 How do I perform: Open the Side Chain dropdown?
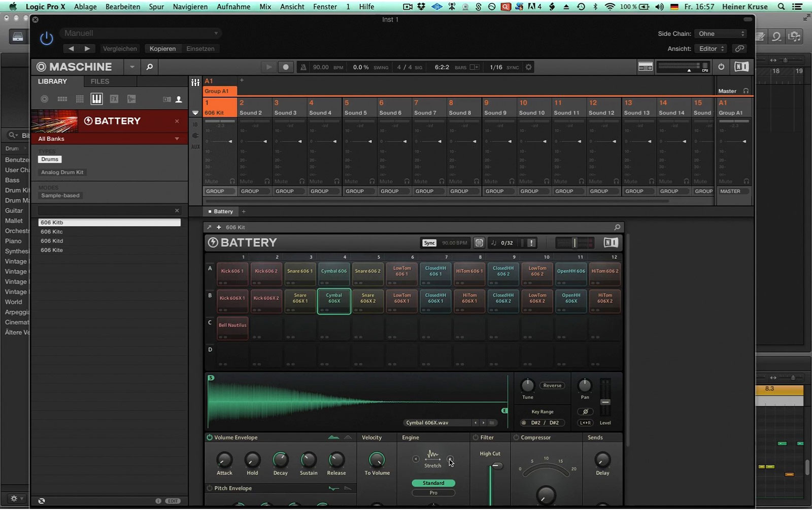tap(721, 33)
